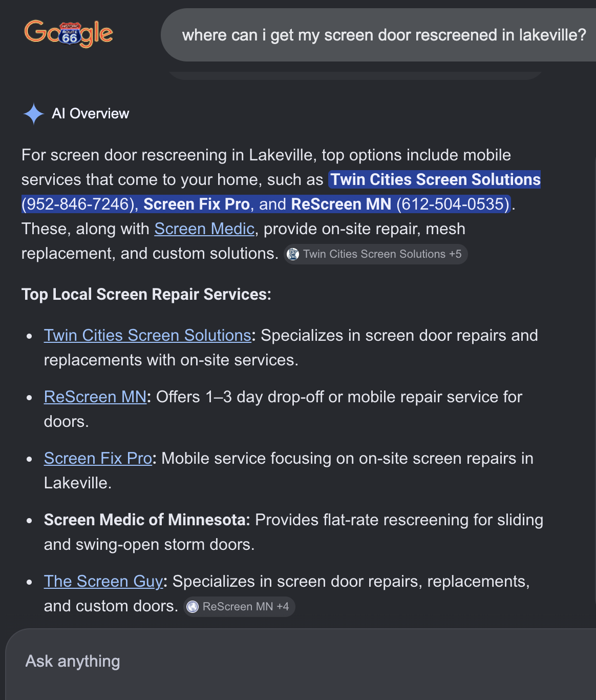Click the phone number 952-846-7246
596x700 pixels.
click(x=78, y=204)
